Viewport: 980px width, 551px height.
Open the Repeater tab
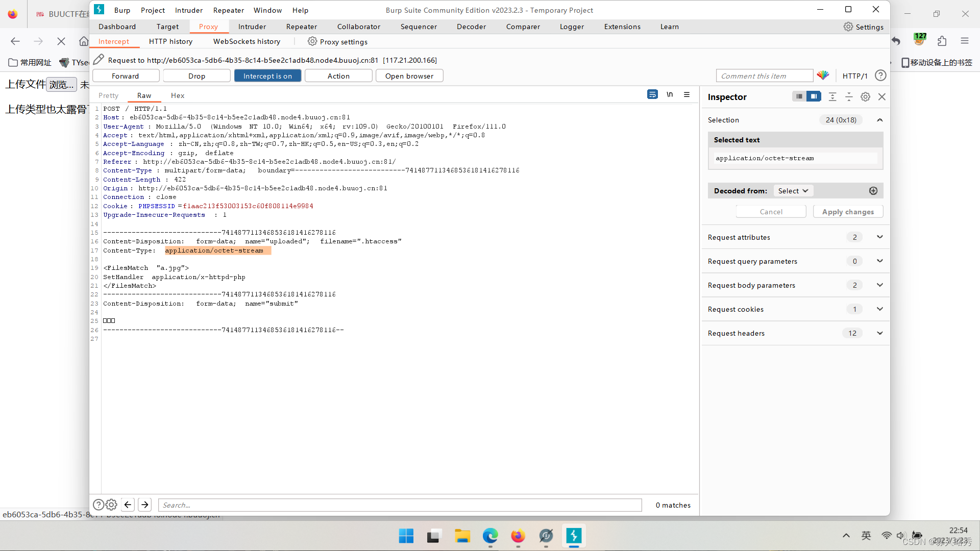pyautogui.click(x=301, y=27)
